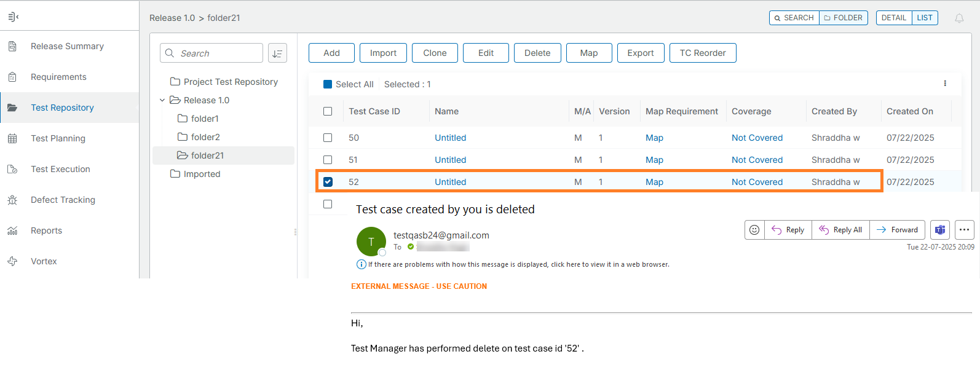
Task: Collapse the Release 1.0 tree node
Action: tap(162, 100)
